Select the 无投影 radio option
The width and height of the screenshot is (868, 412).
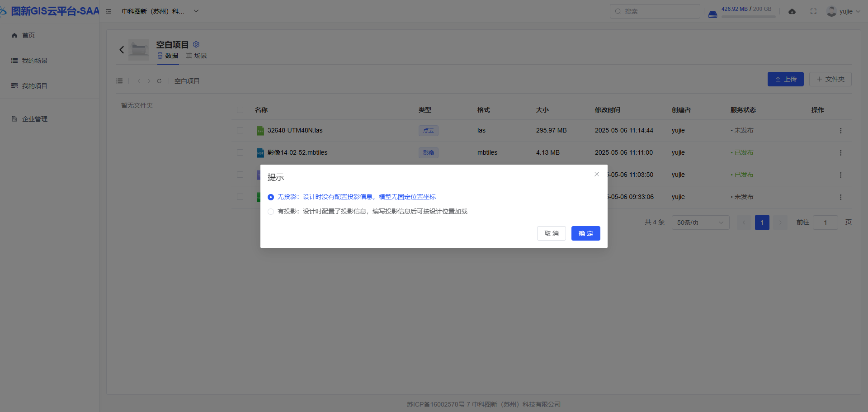tap(271, 197)
